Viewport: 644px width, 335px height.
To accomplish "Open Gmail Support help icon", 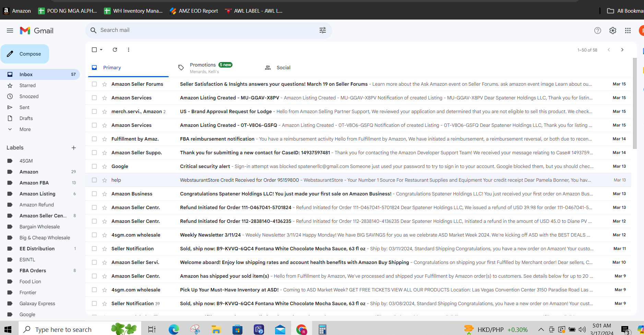I will 598,31.
